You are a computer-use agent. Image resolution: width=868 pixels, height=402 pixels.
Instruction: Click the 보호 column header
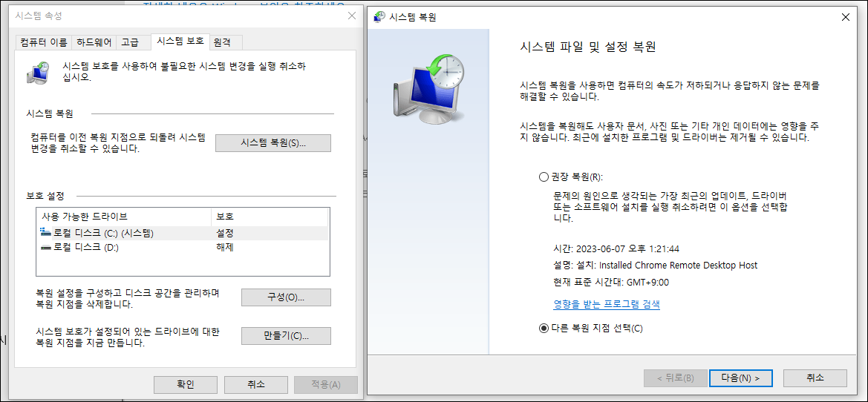(x=270, y=216)
